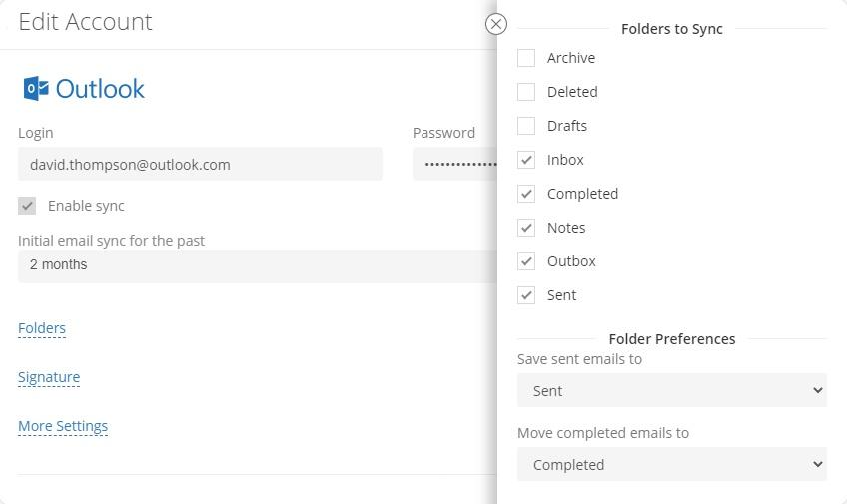Open the initial email sync period dropdown
847x504 pixels.
click(257, 265)
